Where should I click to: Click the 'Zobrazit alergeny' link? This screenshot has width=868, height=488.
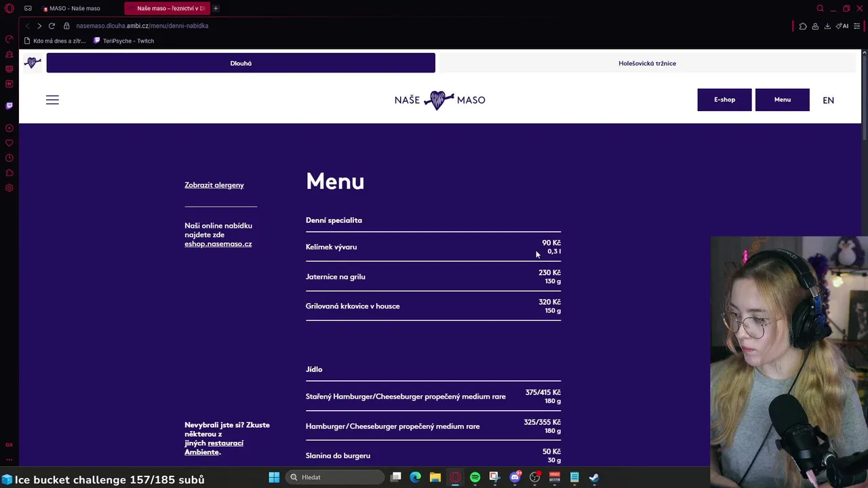click(x=214, y=185)
